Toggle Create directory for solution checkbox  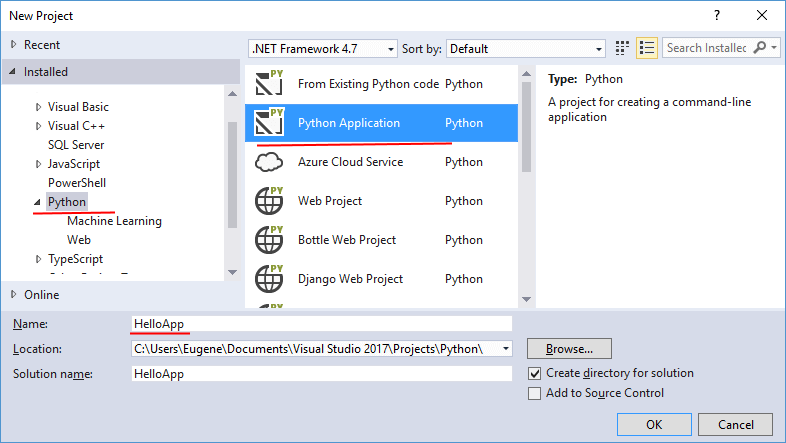tap(535, 373)
